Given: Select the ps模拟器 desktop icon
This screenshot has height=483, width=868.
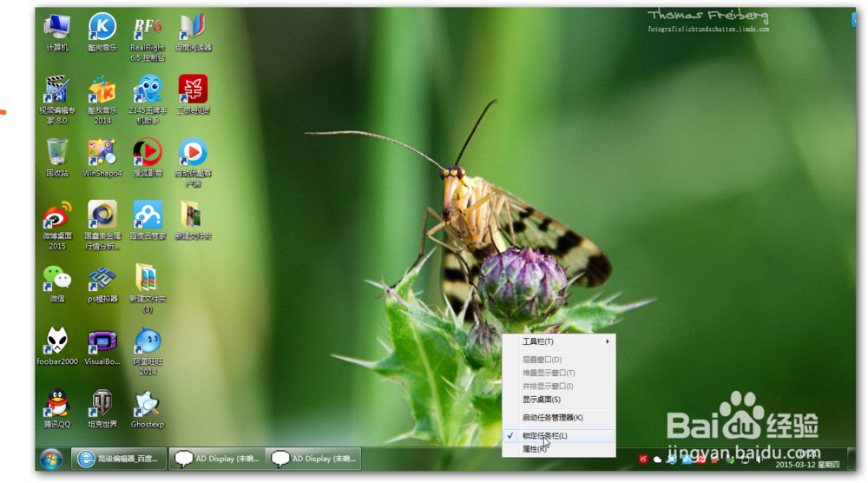Looking at the screenshot, I should tap(102, 283).
